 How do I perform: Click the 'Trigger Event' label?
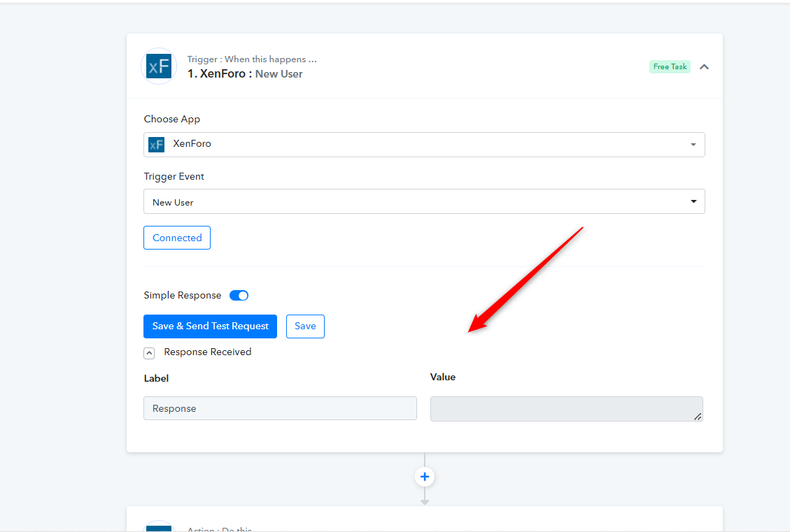click(x=174, y=176)
